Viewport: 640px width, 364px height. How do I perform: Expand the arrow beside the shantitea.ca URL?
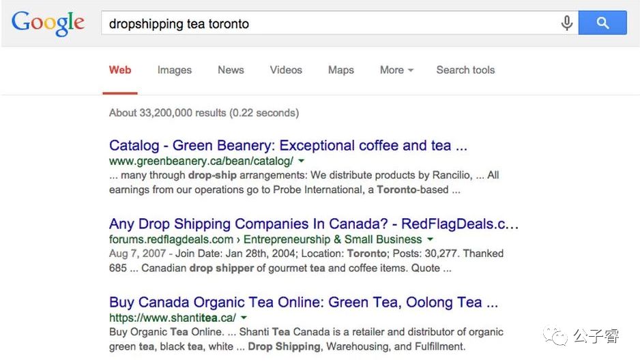(x=244, y=318)
